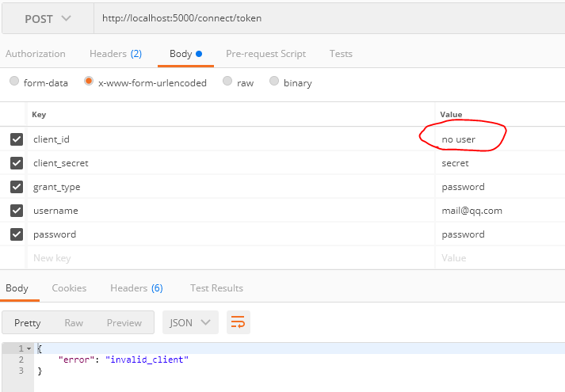
Task: Click the "invalid_client" response value
Action: 147,360
